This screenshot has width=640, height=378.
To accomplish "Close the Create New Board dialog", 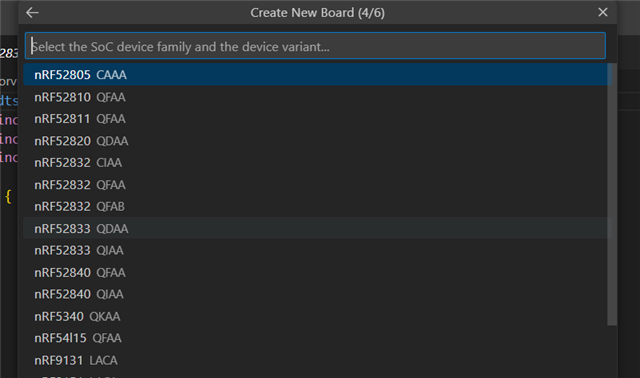I will point(602,13).
